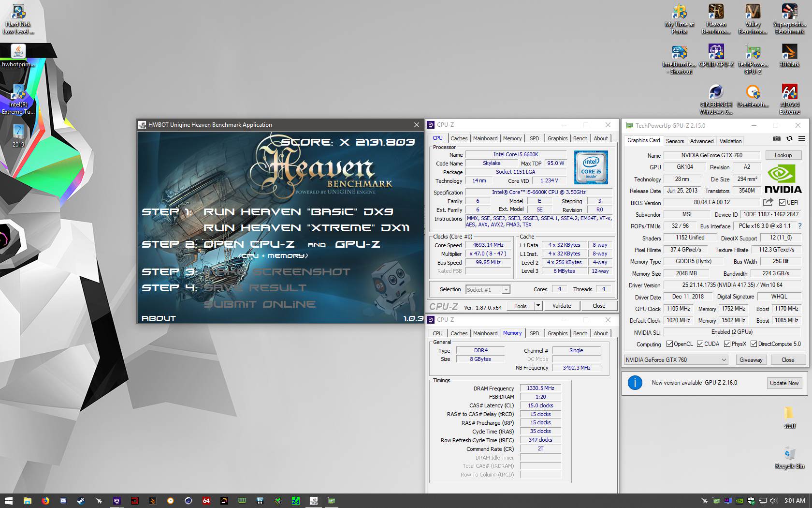Click the CPU-Z Tools button

click(521, 306)
